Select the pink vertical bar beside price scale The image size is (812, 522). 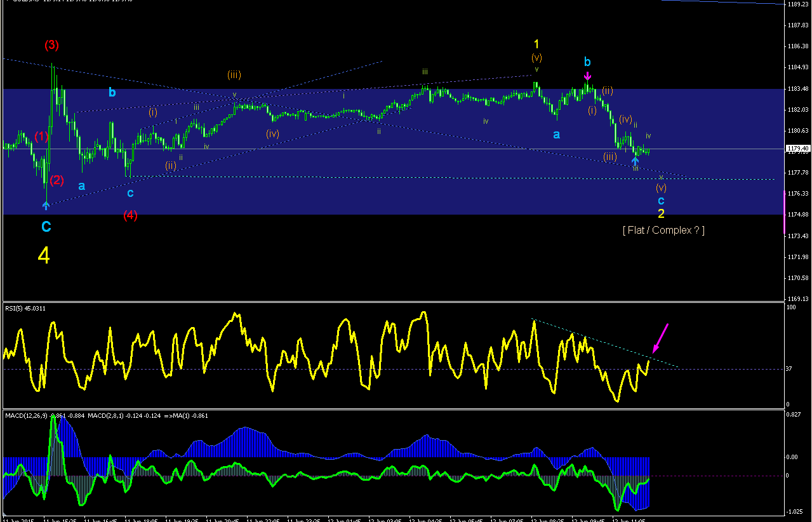pos(785,211)
